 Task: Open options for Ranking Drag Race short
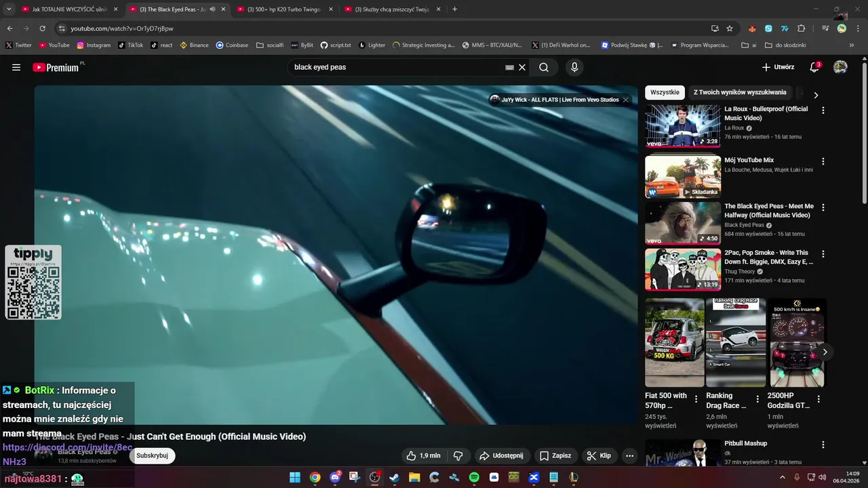tap(757, 399)
